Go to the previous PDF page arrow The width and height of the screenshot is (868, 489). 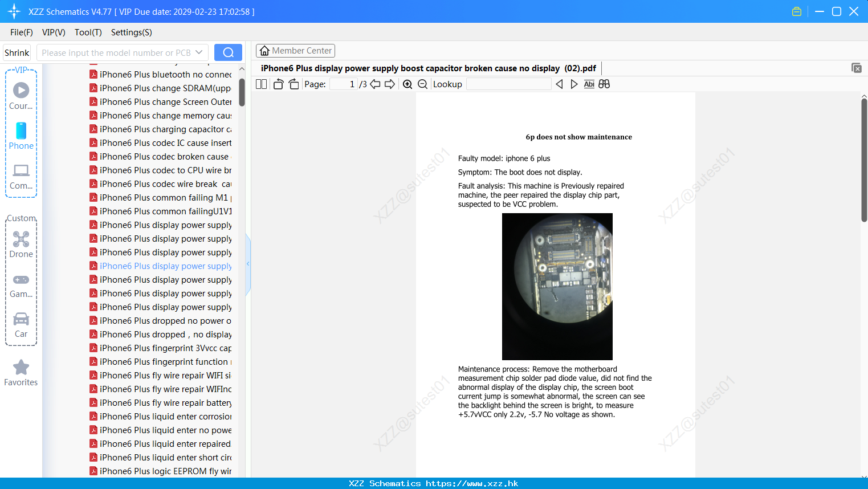pos(375,84)
